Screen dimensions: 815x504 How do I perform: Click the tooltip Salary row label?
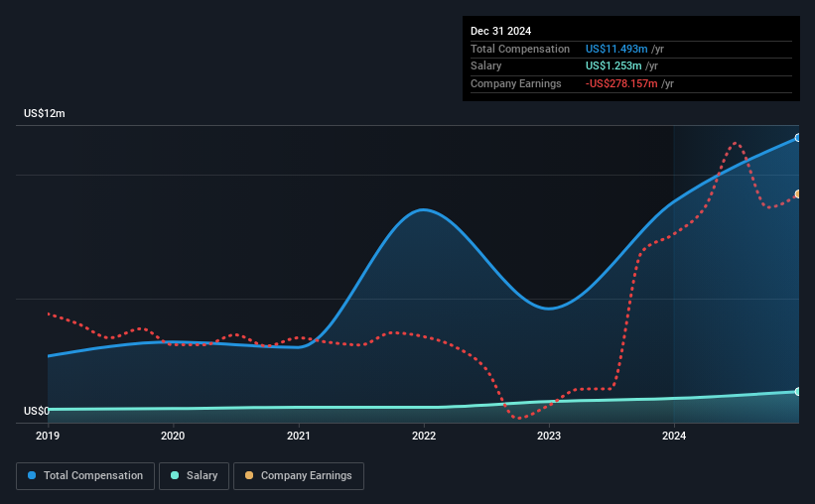coord(486,66)
